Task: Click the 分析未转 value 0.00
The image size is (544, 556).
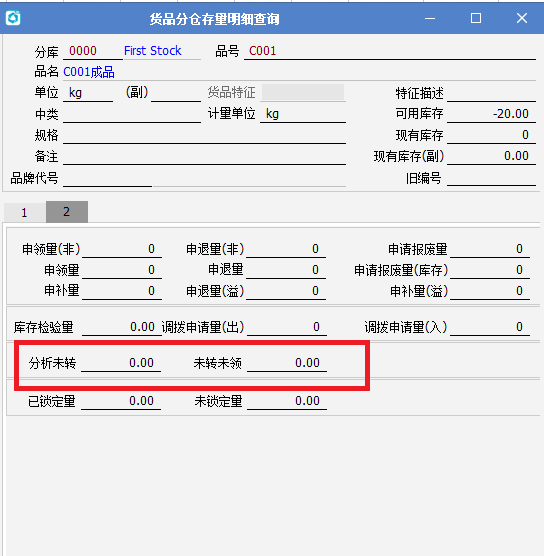Action: point(121,363)
